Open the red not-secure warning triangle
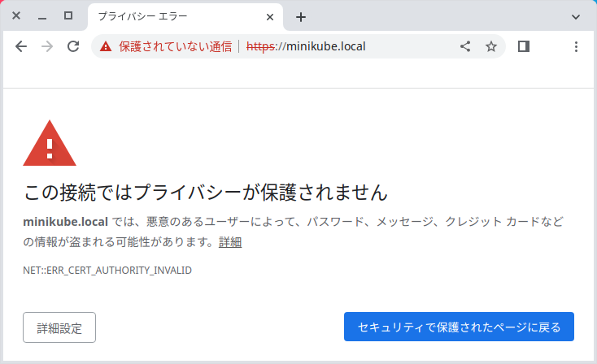Viewport: 597px width, 364px height. (106, 46)
